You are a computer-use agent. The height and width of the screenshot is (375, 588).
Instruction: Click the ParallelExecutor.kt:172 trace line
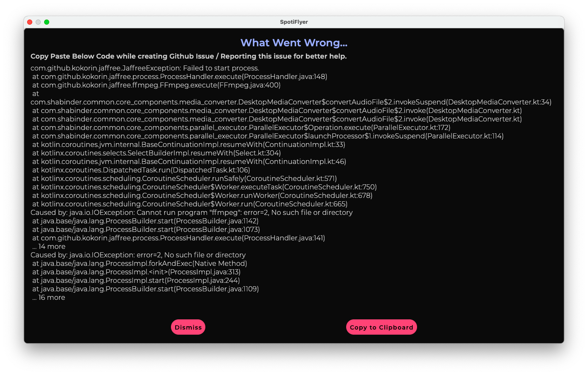241,127
